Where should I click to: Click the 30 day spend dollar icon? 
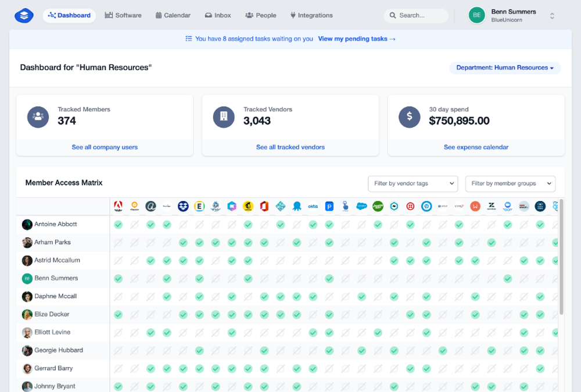point(410,117)
